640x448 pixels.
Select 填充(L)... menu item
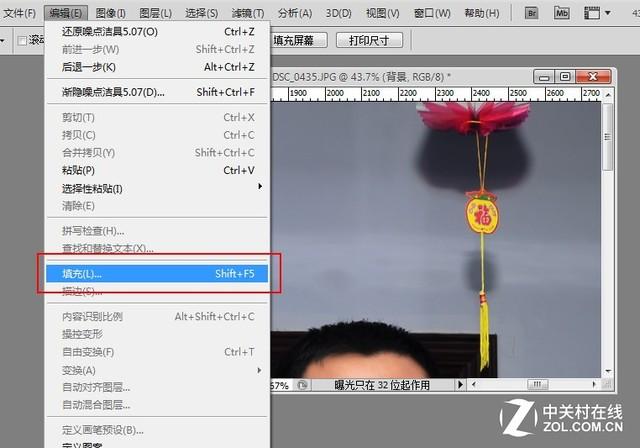[158, 273]
